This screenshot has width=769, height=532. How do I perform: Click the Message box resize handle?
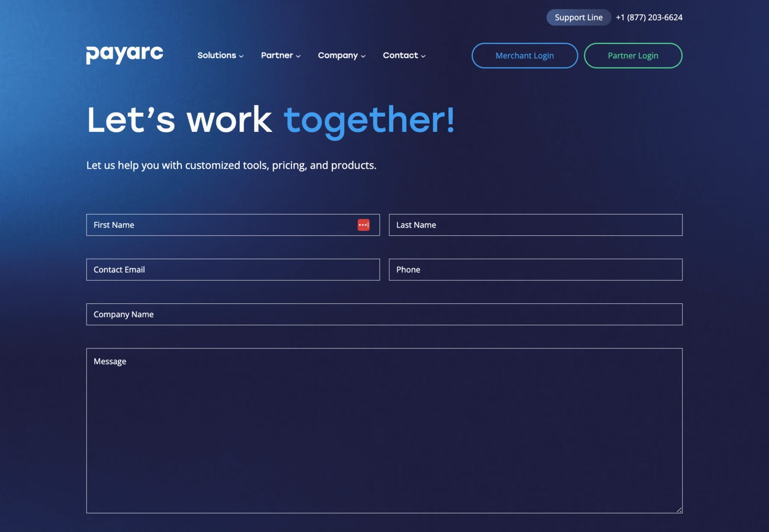click(679, 510)
